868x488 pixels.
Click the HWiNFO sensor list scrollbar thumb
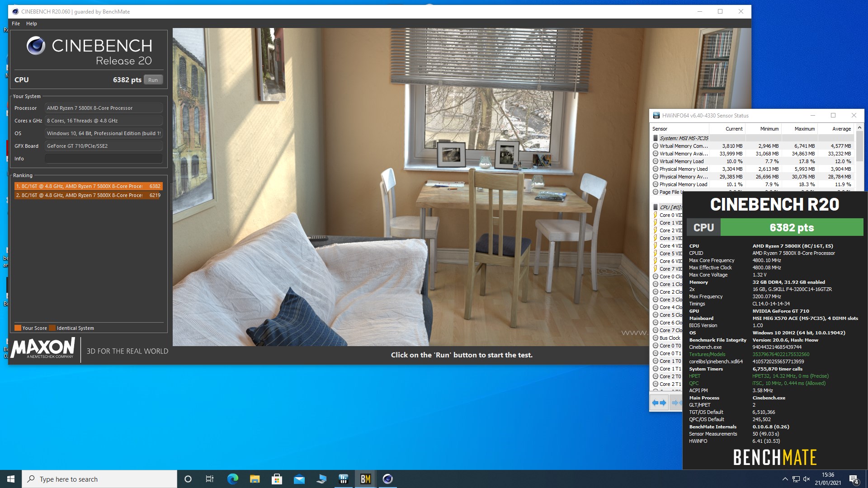coord(859,145)
